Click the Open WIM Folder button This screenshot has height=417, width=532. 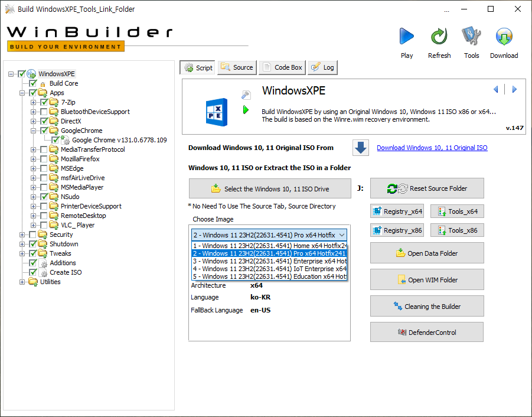(427, 279)
